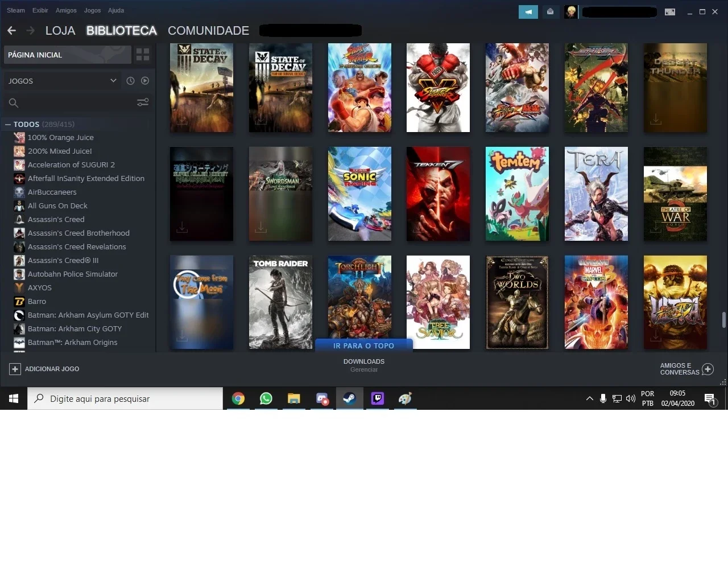Click the library search magnifier icon
Screen dimensions: 728x584
tap(14, 103)
